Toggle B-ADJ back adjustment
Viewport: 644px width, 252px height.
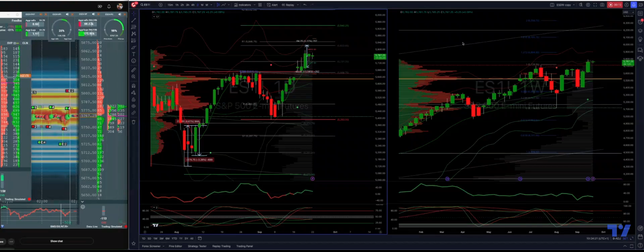(x=617, y=238)
